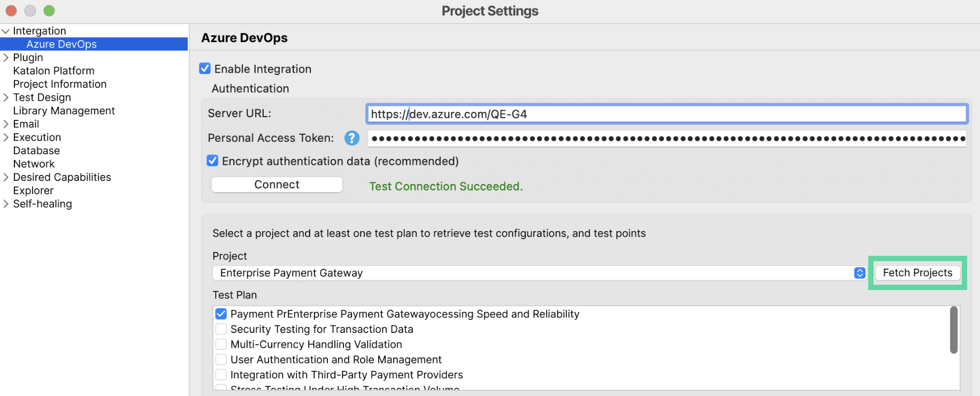Expand the Plugin tree node

[6, 57]
